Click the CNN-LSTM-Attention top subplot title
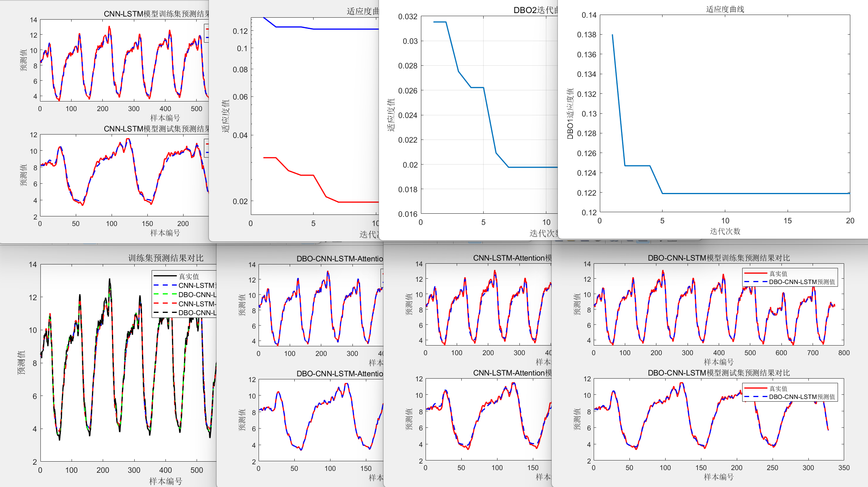 click(x=512, y=258)
